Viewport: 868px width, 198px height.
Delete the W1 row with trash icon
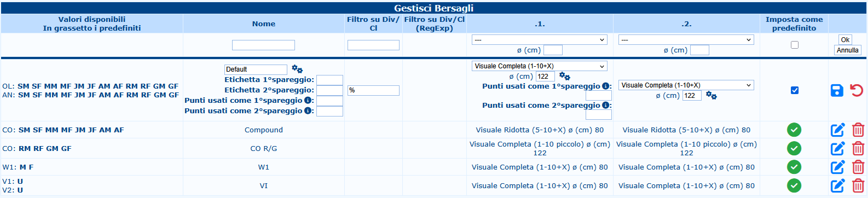tap(858, 167)
